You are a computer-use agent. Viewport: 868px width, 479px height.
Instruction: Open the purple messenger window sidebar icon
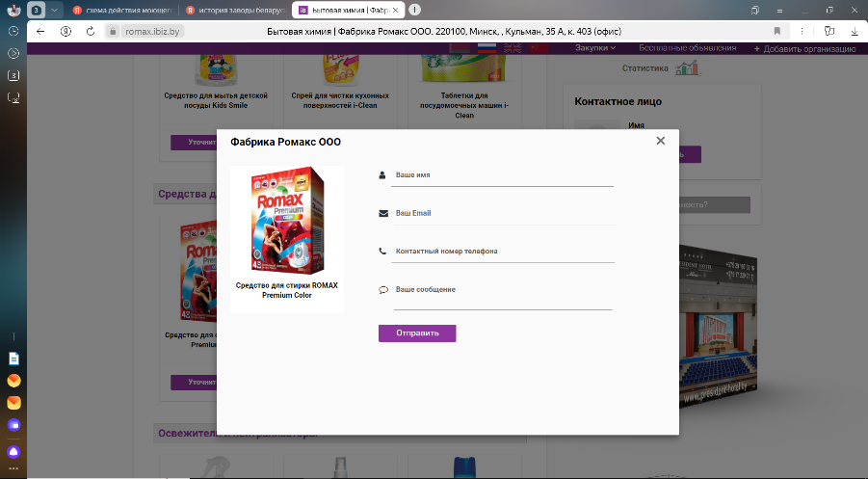point(13,425)
